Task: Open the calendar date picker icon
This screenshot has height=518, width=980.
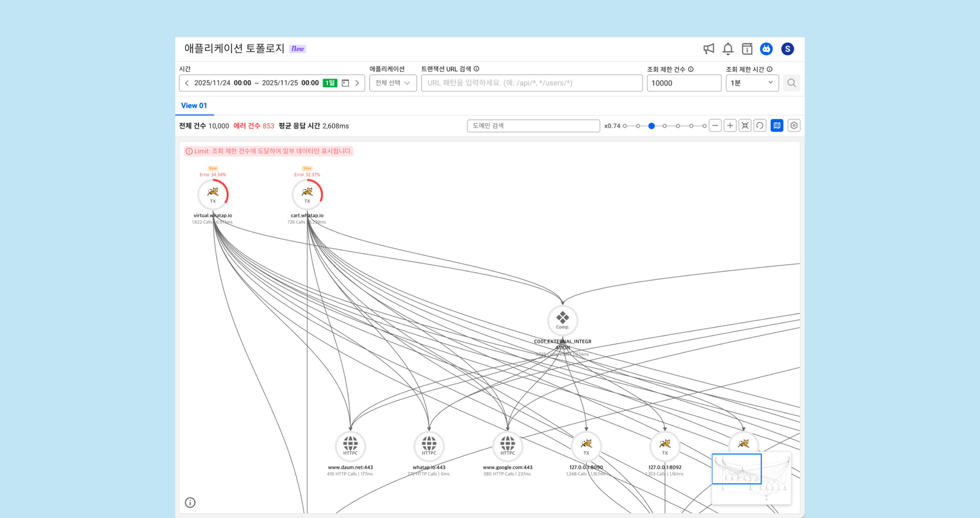Action: (345, 83)
